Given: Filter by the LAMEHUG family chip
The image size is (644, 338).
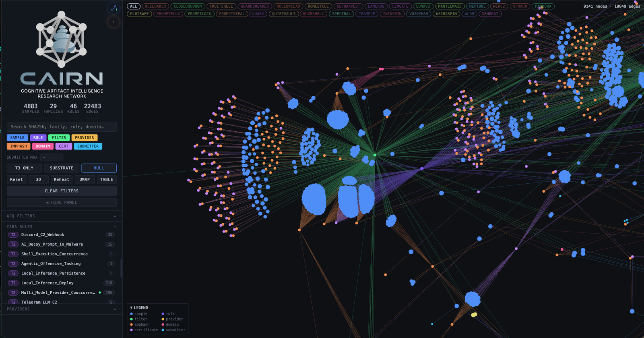Looking at the screenshot, I should (376, 6).
